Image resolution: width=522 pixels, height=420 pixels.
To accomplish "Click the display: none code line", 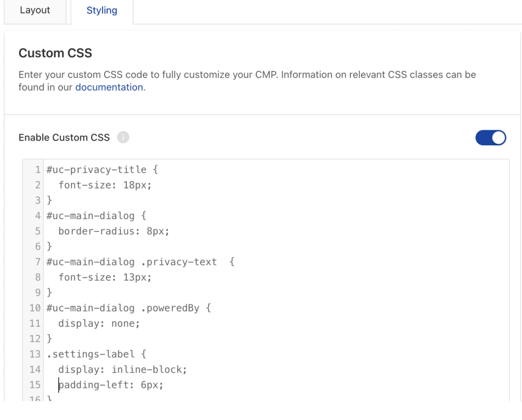I will click(99, 323).
